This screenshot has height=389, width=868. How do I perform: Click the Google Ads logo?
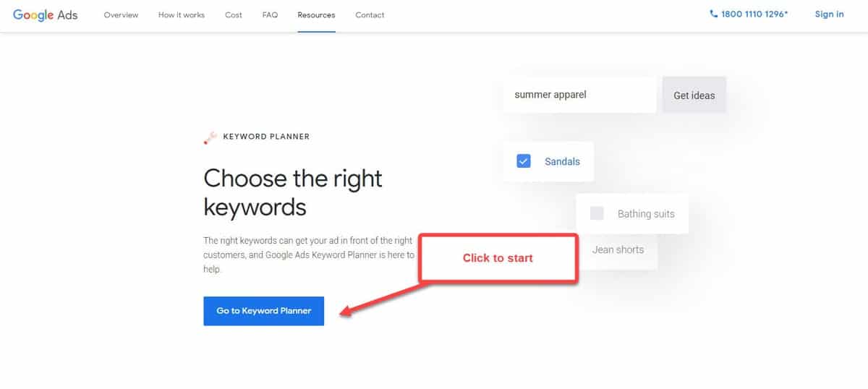tap(45, 14)
